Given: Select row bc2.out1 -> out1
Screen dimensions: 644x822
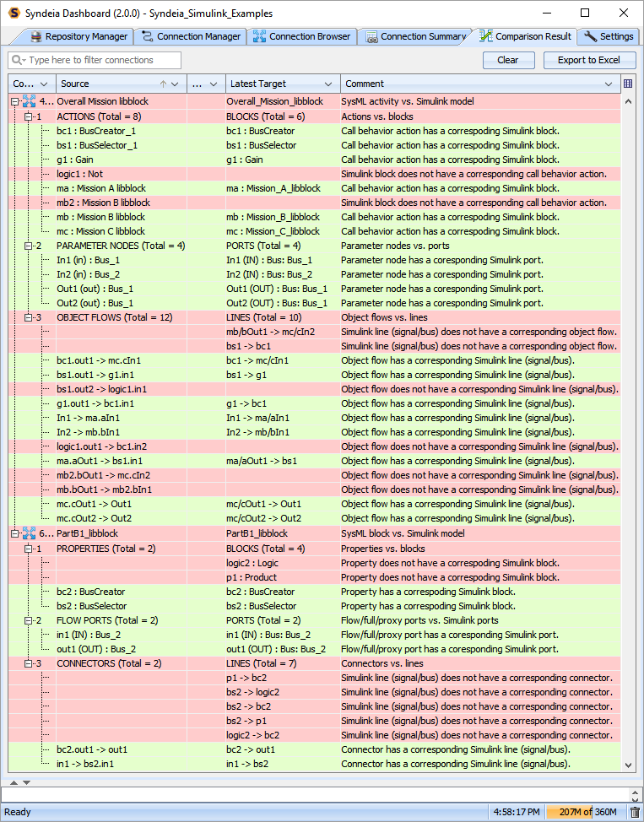Looking at the screenshot, I should [314, 749].
